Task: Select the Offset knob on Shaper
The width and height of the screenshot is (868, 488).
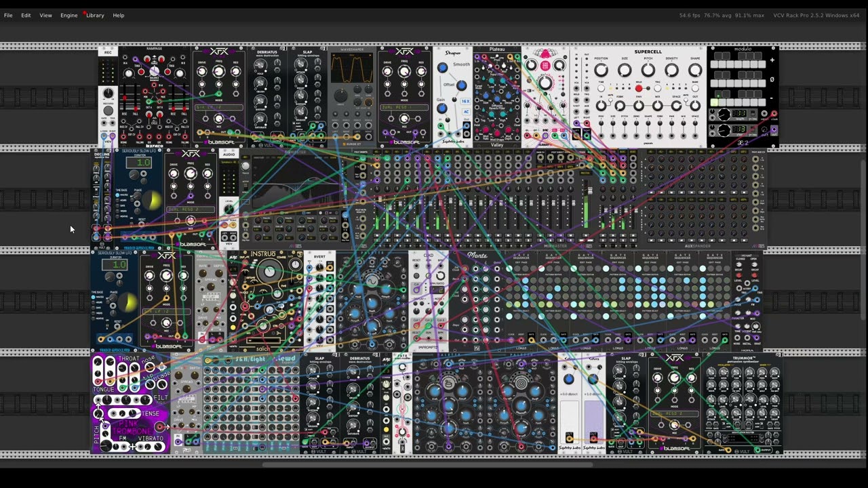Action: point(461,85)
